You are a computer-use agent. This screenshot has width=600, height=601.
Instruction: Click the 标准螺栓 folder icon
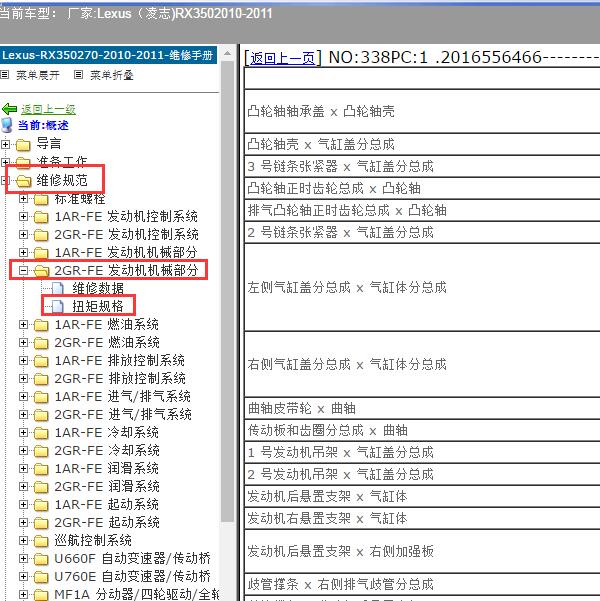(41, 199)
